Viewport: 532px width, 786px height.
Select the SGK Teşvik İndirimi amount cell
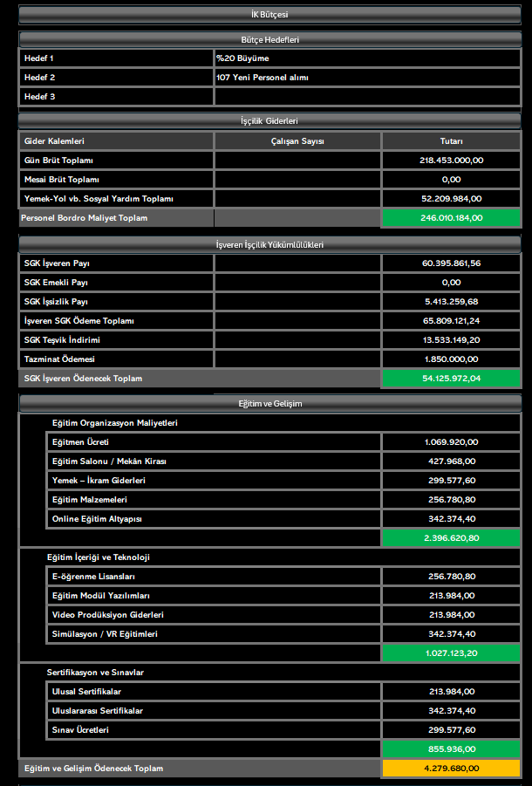click(452, 340)
